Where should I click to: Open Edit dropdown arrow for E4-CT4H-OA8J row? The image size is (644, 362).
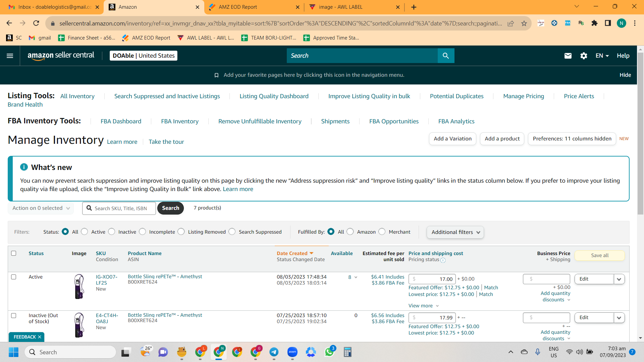click(x=619, y=318)
